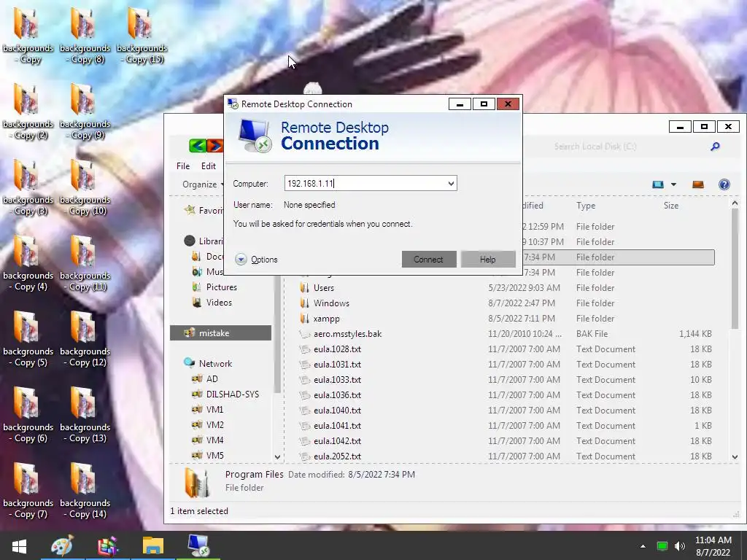
Task: Select desktop folder backgrounds - Copy (12)
Action: click(85, 338)
